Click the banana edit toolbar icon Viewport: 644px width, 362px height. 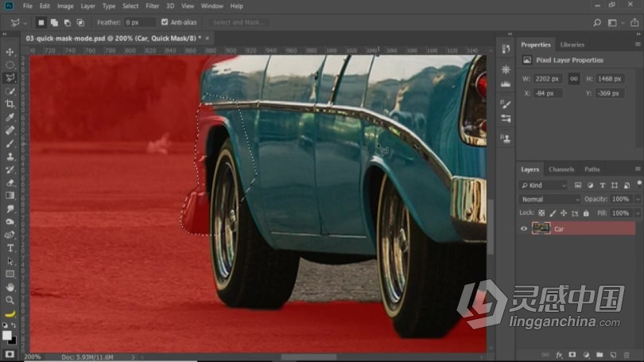10,314
